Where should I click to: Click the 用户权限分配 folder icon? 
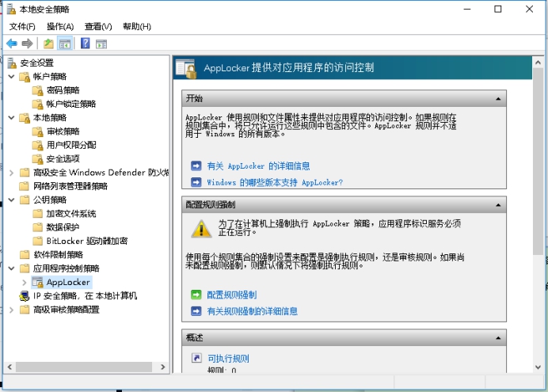coord(37,146)
